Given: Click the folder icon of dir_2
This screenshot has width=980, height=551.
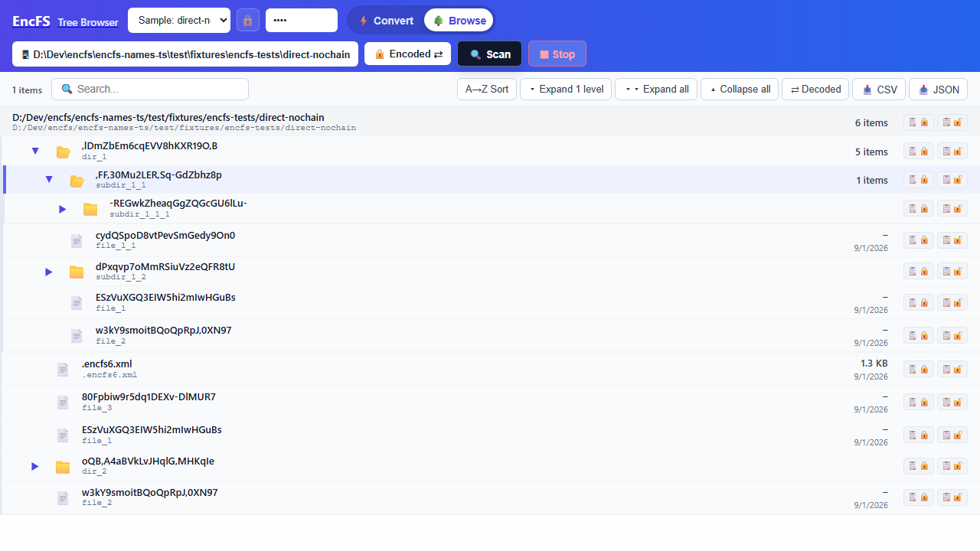Looking at the screenshot, I should (63, 466).
